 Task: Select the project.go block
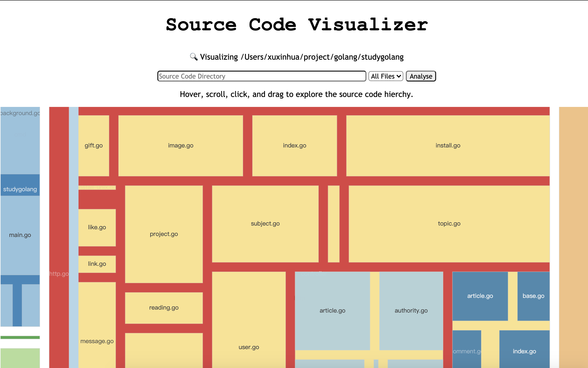[164, 234]
